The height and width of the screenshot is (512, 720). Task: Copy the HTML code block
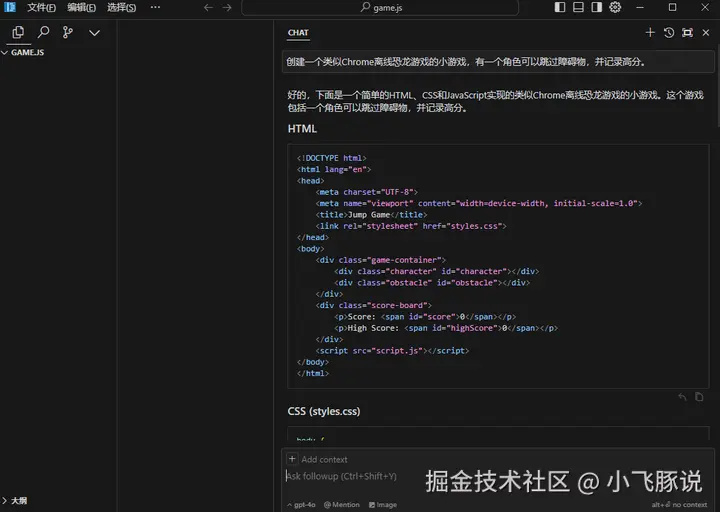tap(699, 397)
